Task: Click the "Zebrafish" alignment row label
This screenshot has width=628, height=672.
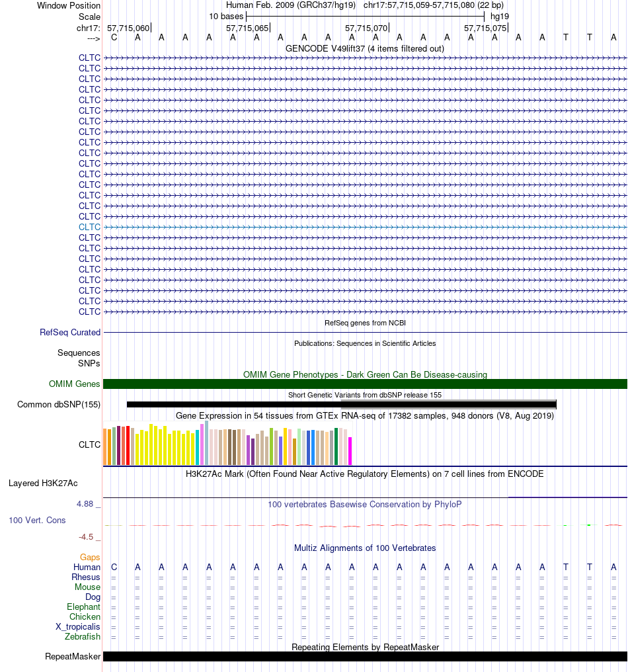Action: tap(83, 636)
